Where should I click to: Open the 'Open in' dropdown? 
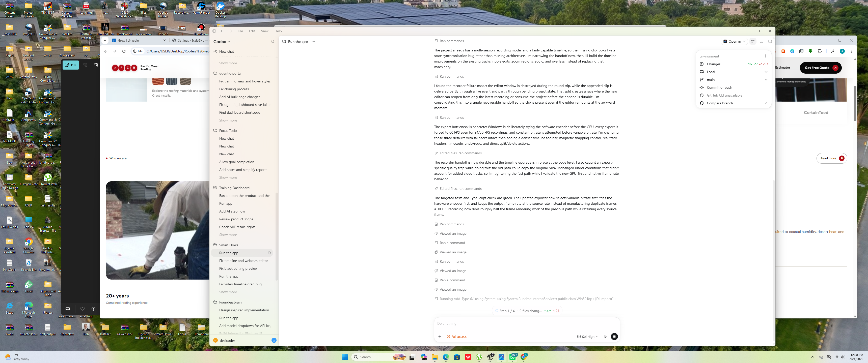coord(735,41)
